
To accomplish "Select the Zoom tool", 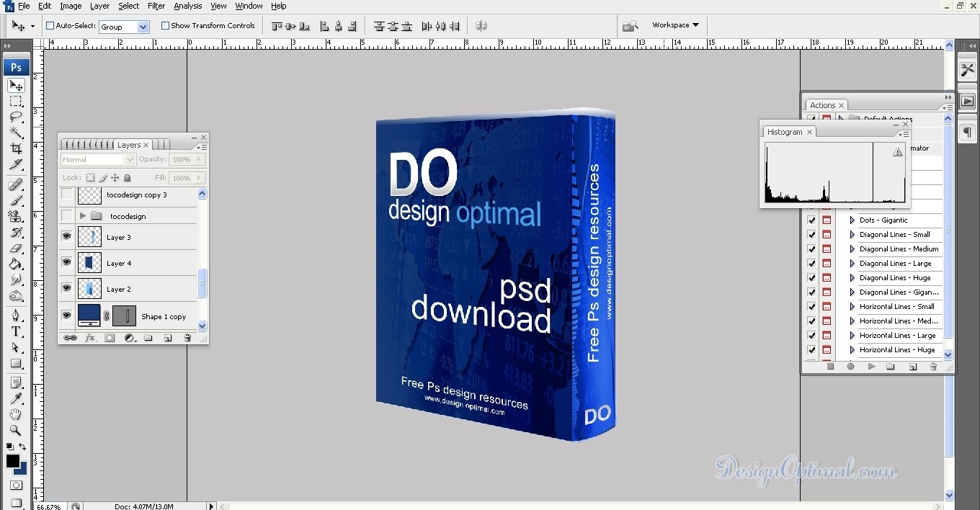I will pyautogui.click(x=16, y=430).
